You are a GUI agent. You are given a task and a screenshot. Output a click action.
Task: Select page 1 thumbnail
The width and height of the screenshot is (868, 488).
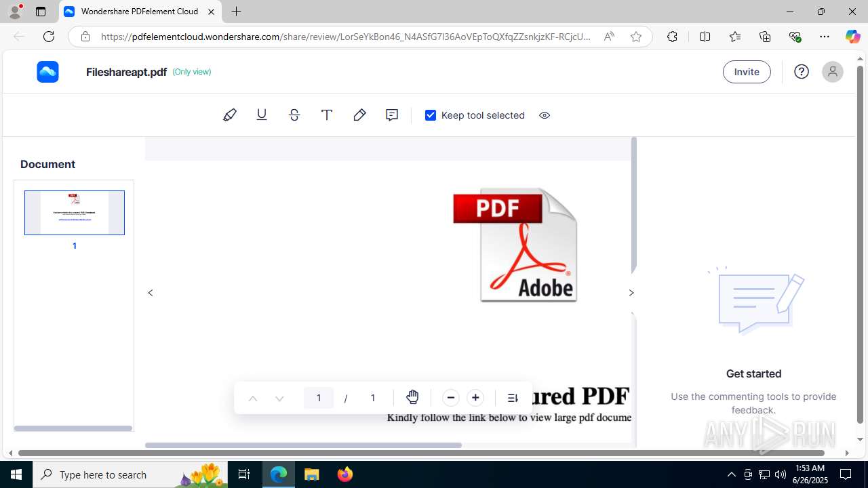point(75,213)
